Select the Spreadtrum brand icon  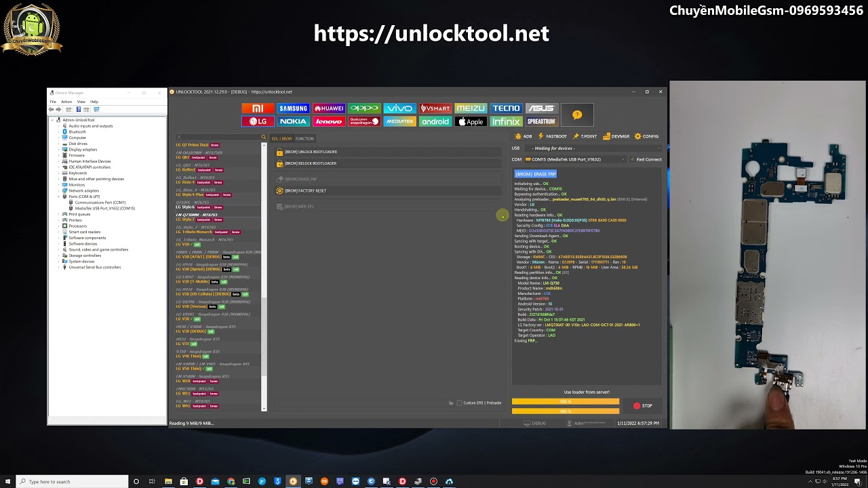coord(541,121)
